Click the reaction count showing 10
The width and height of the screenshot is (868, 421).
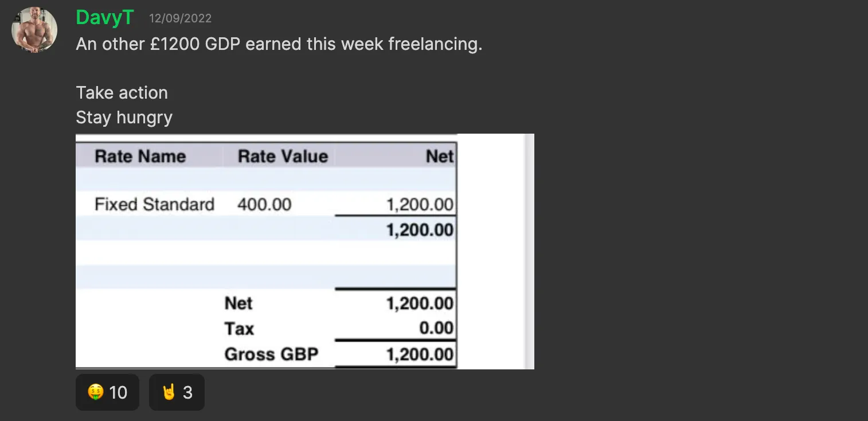(x=118, y=392)
